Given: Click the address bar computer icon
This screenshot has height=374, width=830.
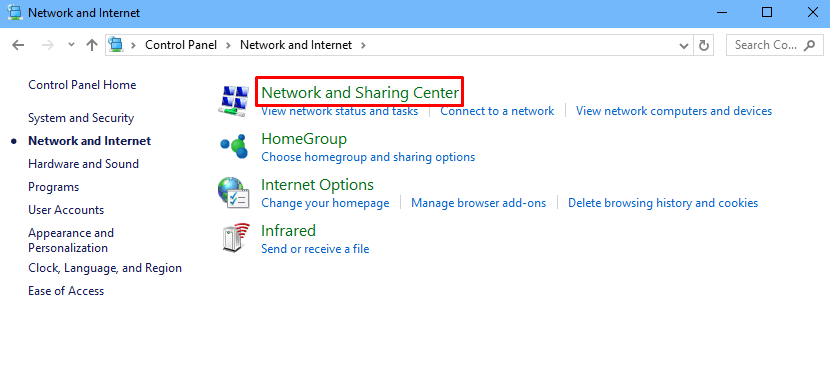Looking at the screenshot, I should (x=116, y=45).
